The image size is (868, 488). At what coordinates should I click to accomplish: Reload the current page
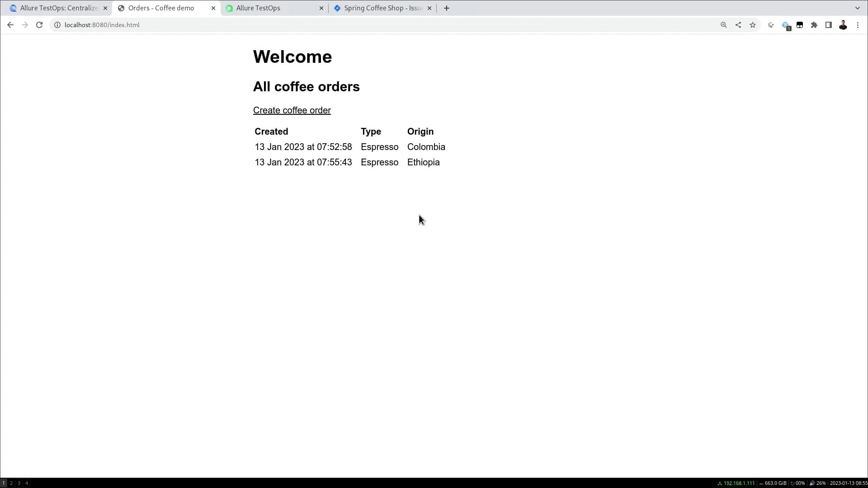(x=39, y=25)
